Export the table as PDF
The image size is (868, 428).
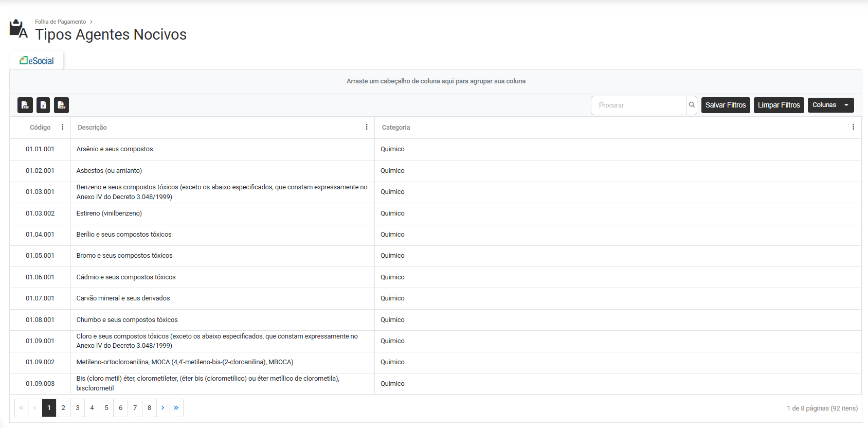click(x=25, y=105)
